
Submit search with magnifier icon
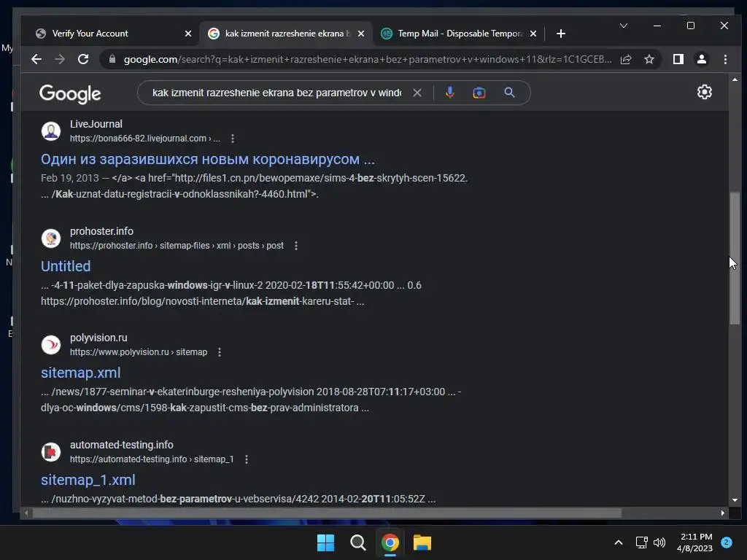509,93
